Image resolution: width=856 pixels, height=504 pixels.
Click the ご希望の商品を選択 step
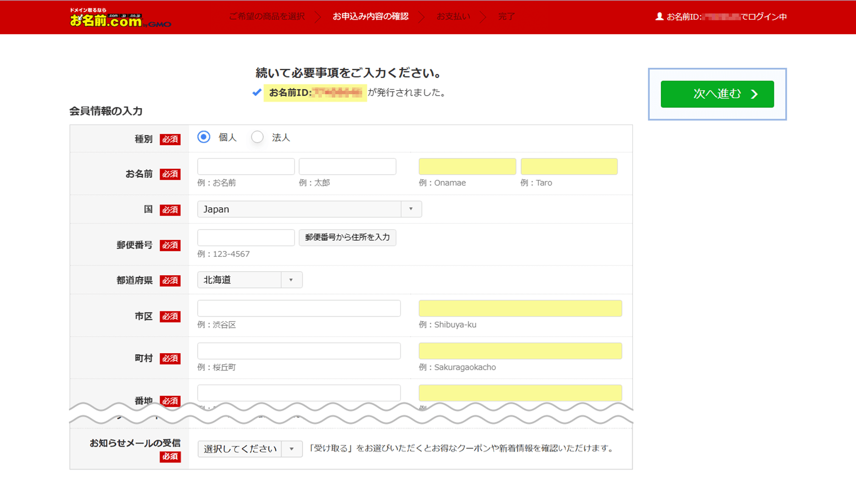click(x=266, y=17)
